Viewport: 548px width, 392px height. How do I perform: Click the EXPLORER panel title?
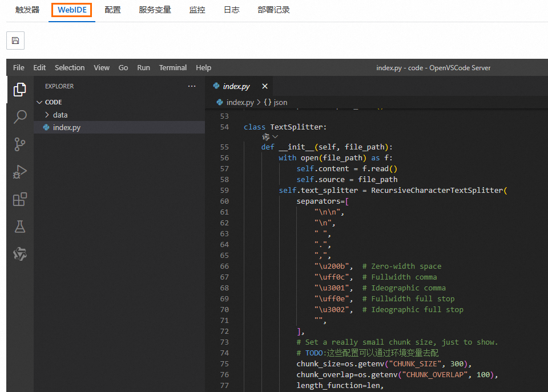click(x=59, y=86)
